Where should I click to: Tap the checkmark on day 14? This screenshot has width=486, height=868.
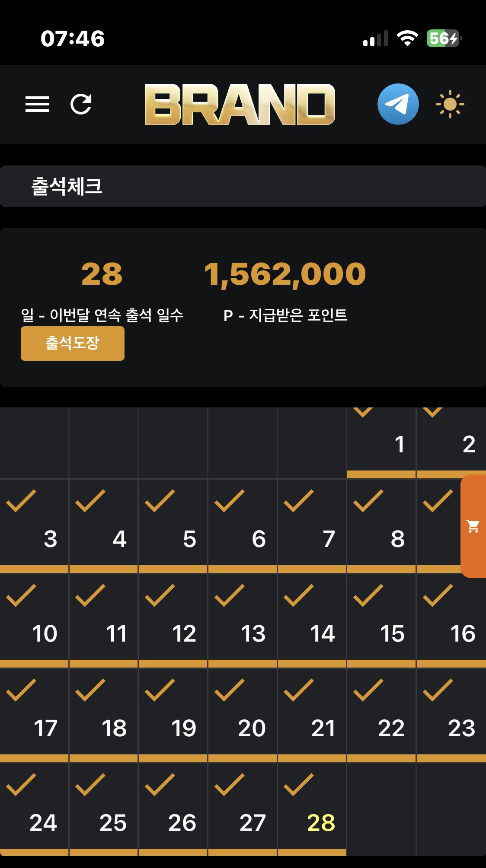[299, 596]
